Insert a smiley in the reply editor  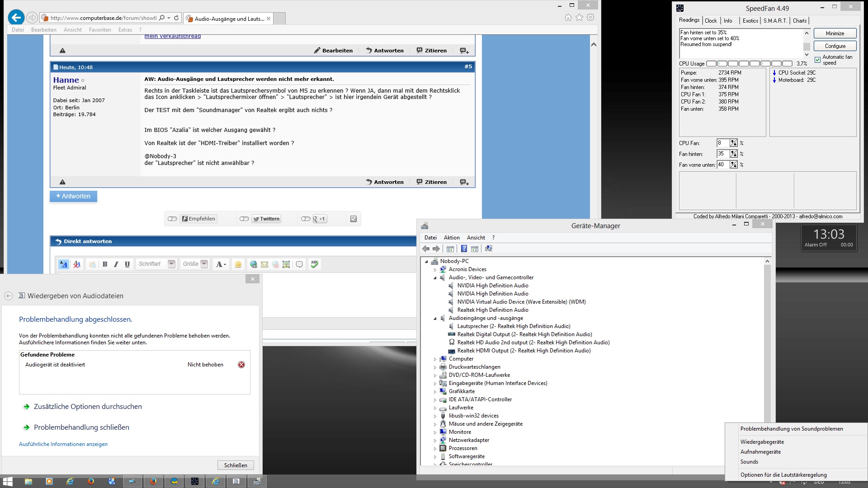238,264
